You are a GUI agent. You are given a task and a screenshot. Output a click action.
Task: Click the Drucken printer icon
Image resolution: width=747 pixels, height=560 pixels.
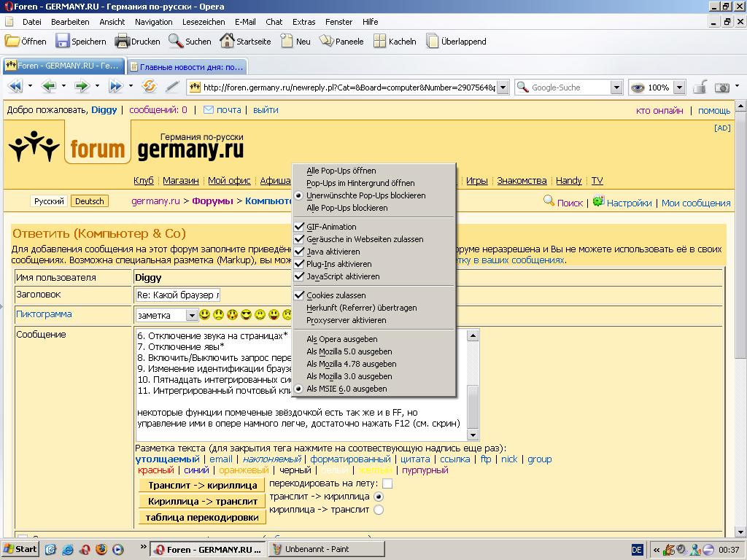[x=123, y=41]
